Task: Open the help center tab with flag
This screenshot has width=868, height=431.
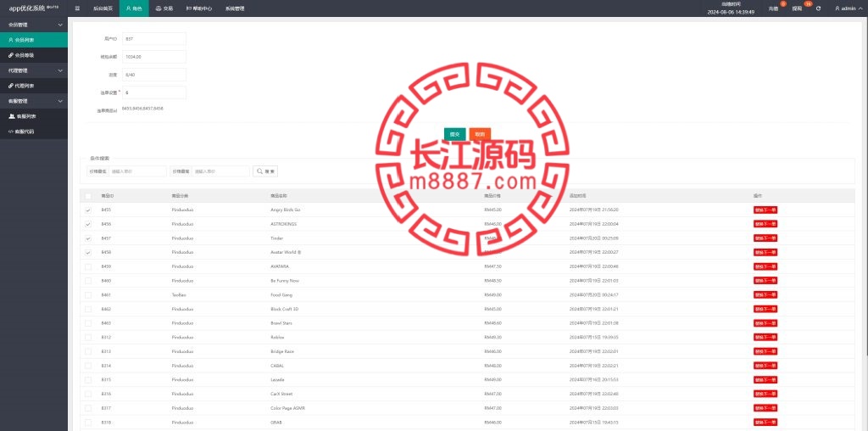Action: click(x=198, y=8)
